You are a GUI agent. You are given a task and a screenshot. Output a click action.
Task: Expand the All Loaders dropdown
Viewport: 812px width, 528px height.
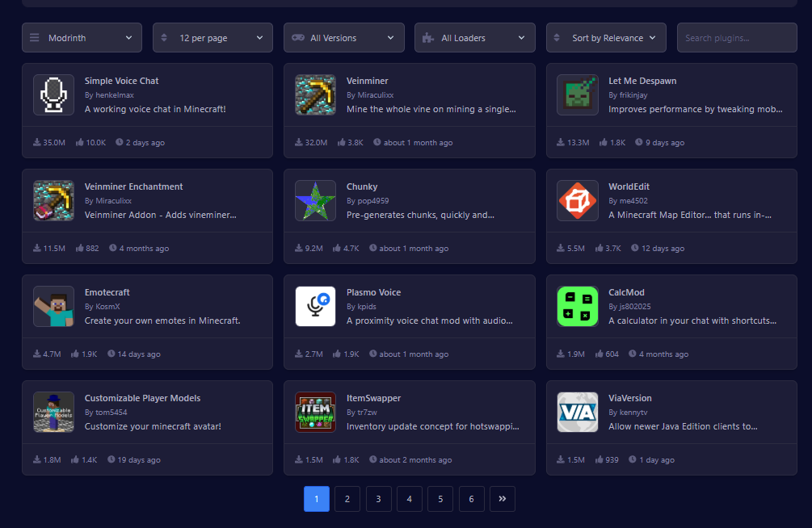(474, 37)
